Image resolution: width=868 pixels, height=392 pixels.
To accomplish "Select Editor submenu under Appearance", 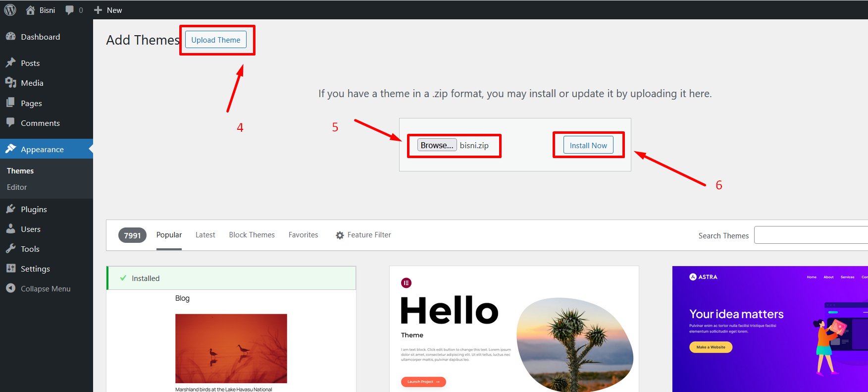I will 17,187.
